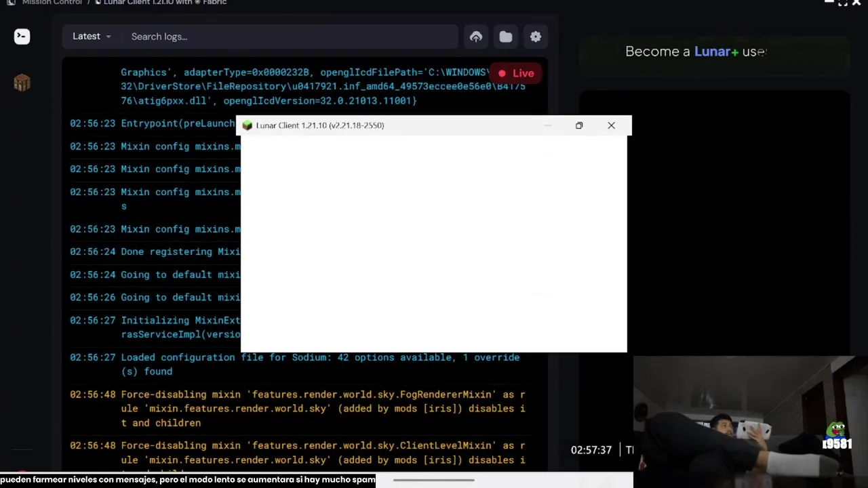Open the console terminal sidebar icon
The height and width of the screenshot is (488, 868).
coord(22,37)
